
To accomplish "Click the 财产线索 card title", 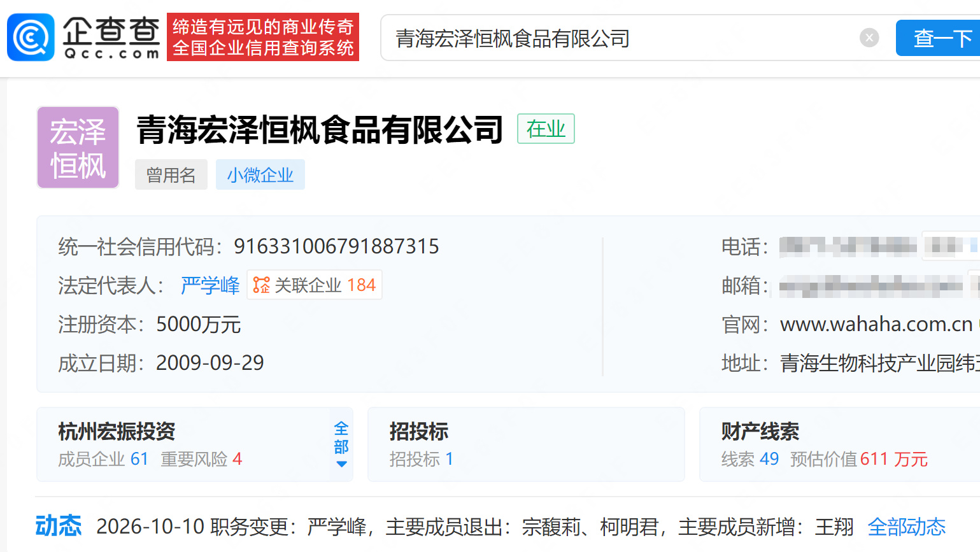I will tap(760, 432).
